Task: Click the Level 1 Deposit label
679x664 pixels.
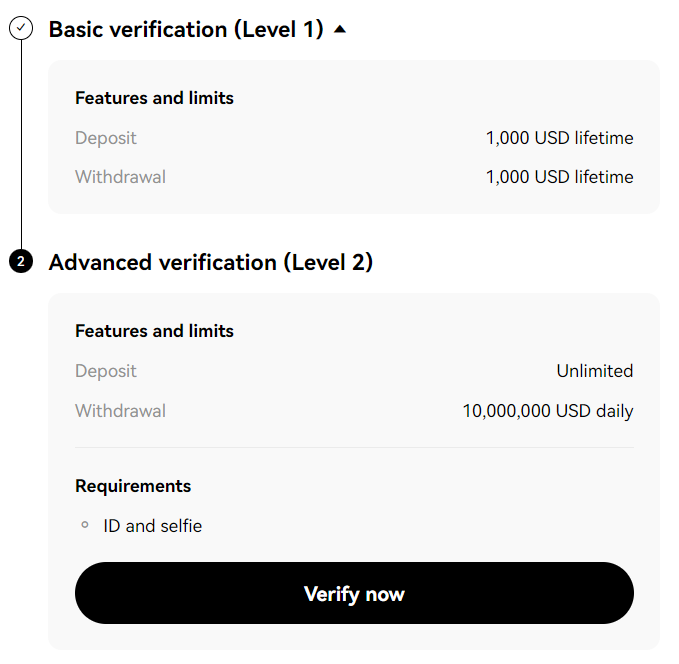Action: click(106, 138)
